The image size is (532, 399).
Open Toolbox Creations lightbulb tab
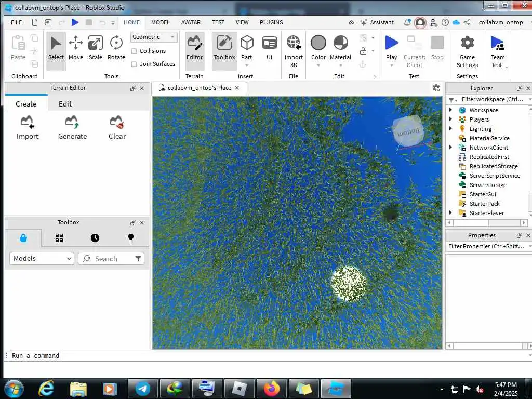(131, 238)
